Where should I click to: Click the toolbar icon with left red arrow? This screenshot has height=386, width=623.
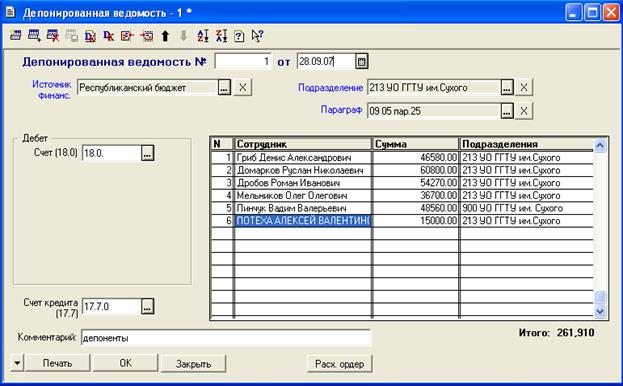[127, 36]
